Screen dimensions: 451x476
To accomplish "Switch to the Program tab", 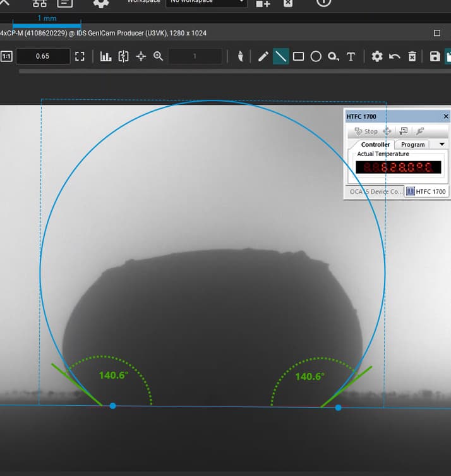I will pos(412,145).
